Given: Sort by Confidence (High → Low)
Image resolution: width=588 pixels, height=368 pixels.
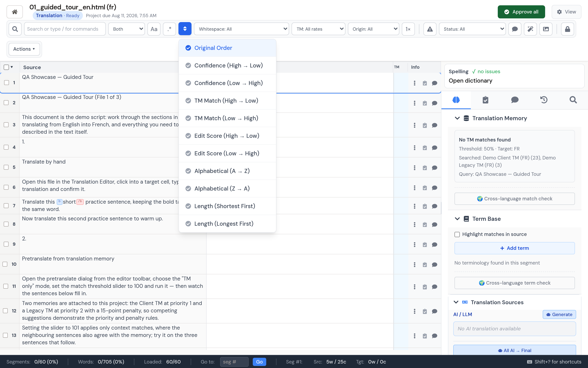Looking at the screenshot, I should click(x=227, y=65).
